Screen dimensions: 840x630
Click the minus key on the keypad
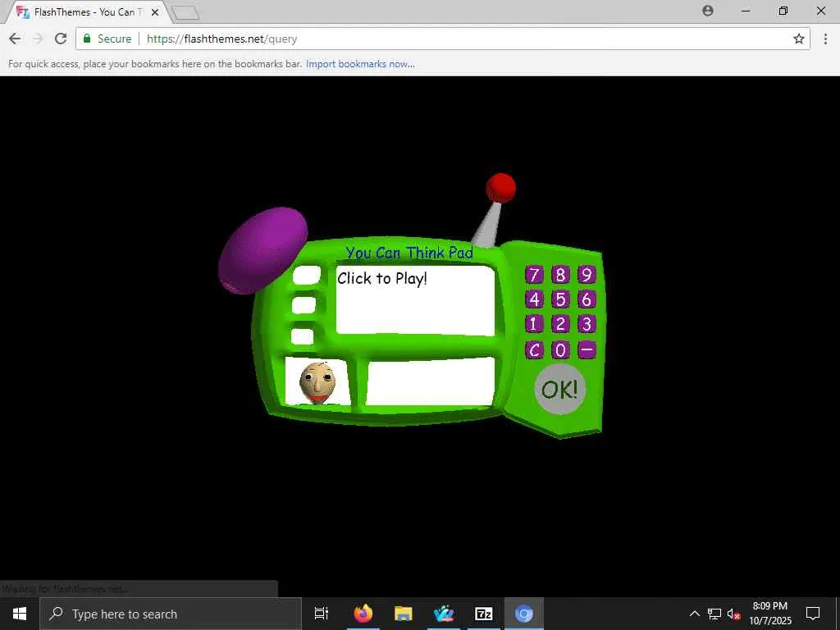pos(587,349)
